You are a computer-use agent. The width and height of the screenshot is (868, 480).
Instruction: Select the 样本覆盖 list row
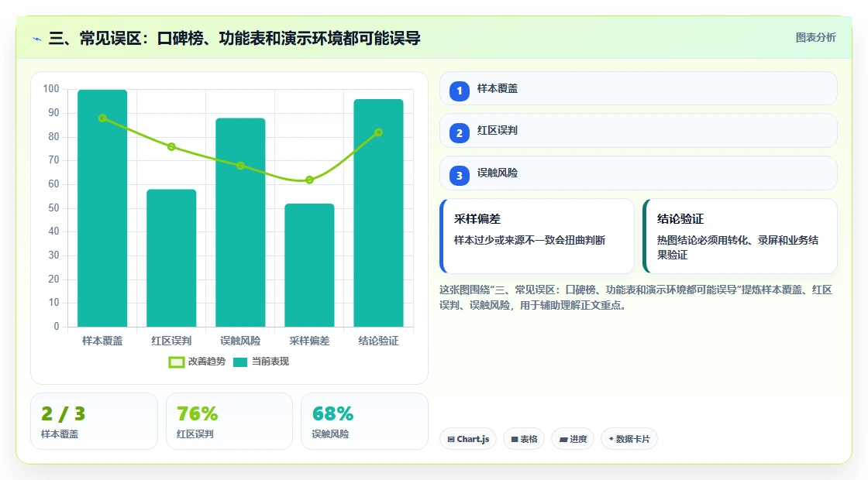pyautogui.click(x=639, y=88)
